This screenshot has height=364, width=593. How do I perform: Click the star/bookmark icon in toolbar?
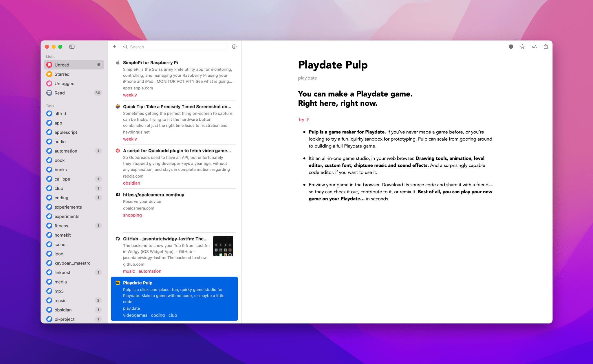pos(521,47)
